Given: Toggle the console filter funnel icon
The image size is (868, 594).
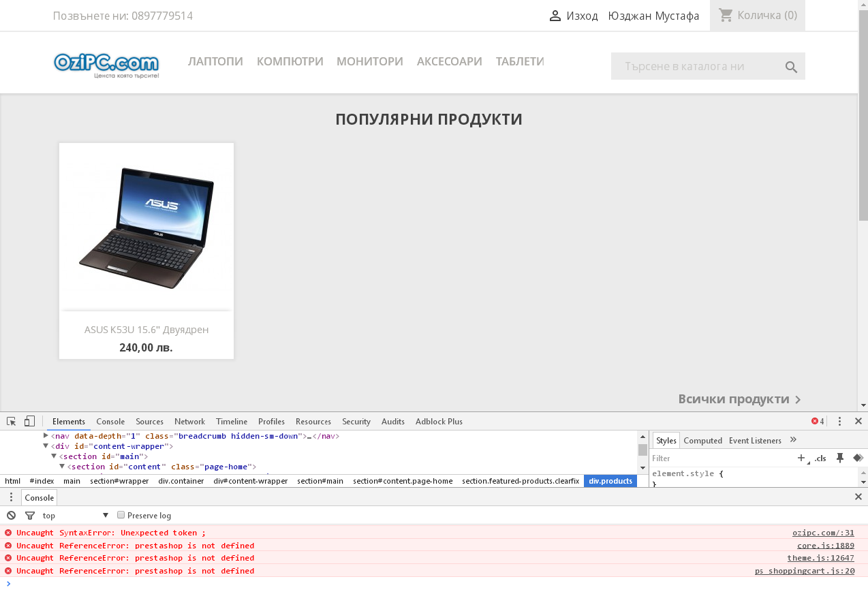Looking at the screenshot, I should pos(29,516).
